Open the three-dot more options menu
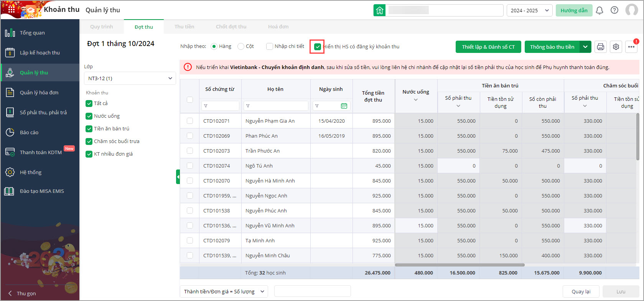The height and width of the screenshot is (301, 644). 631,47
